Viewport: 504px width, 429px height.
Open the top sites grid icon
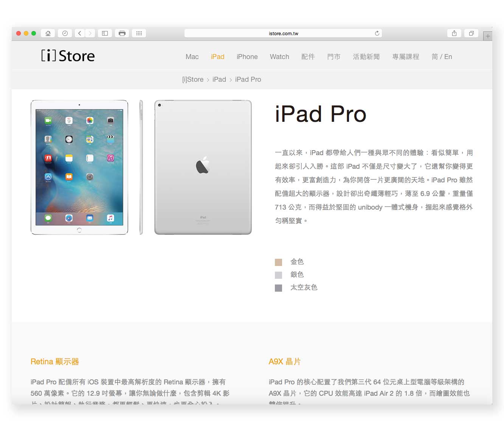coord(139,33)
